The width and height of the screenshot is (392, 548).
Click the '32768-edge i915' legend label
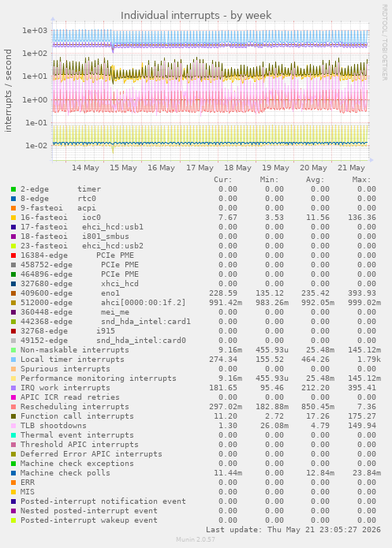pyautogui.click(x=68, y=331)
